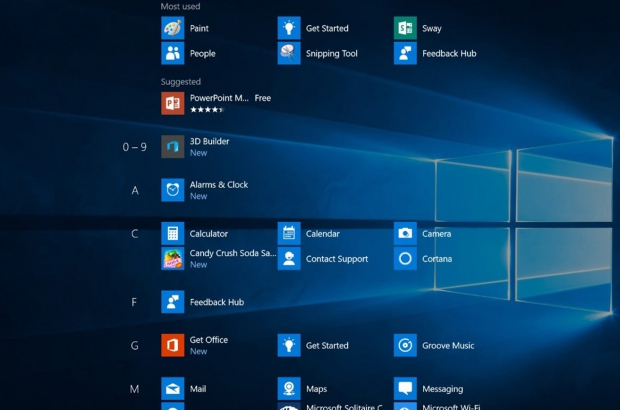Viewport: 620px width, 410px height.
Task: Open the Groove Music icon
Action: point(405,345)
